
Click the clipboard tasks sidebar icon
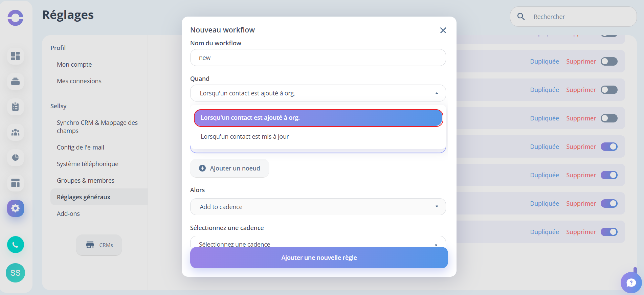16,107
